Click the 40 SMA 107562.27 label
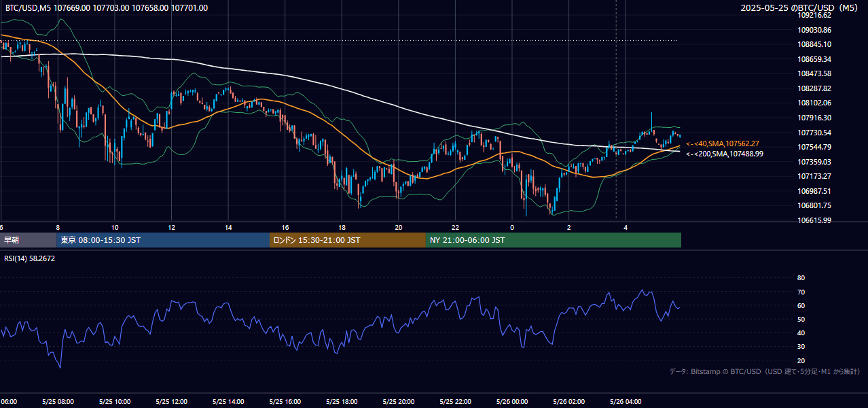Screen dimensions: 868x408 coord(723,144)
